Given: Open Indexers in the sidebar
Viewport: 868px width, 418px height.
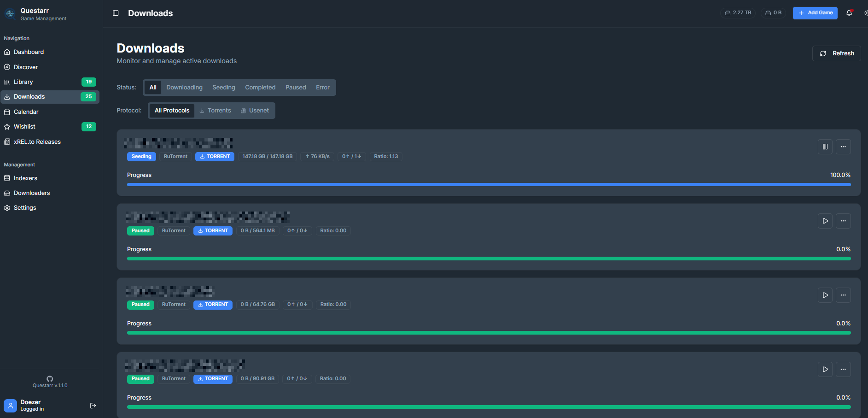Looking at the screenshot, I should (x=25, y=178).
